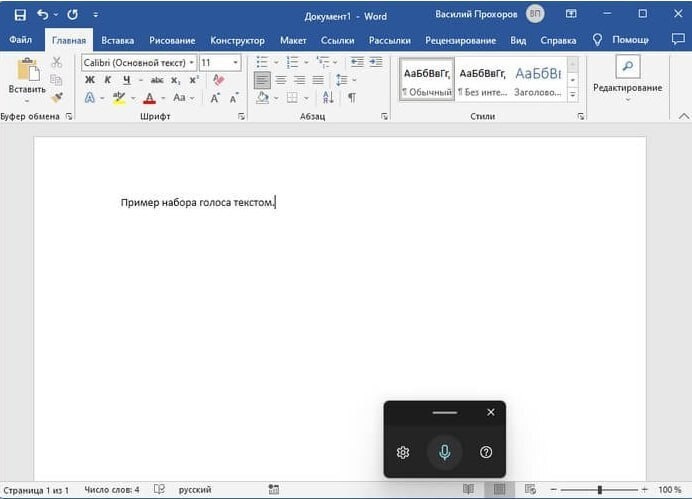Select the Format Painter brush

[57, 98]
